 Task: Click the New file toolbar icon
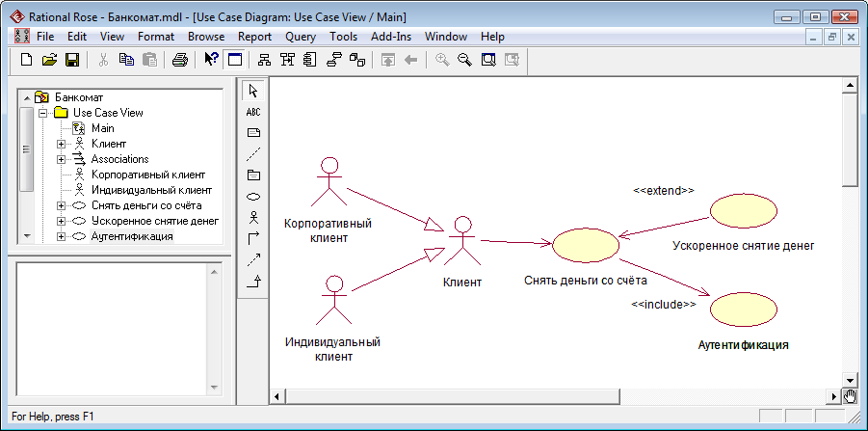pyautogui.click(x=26, y=60)
